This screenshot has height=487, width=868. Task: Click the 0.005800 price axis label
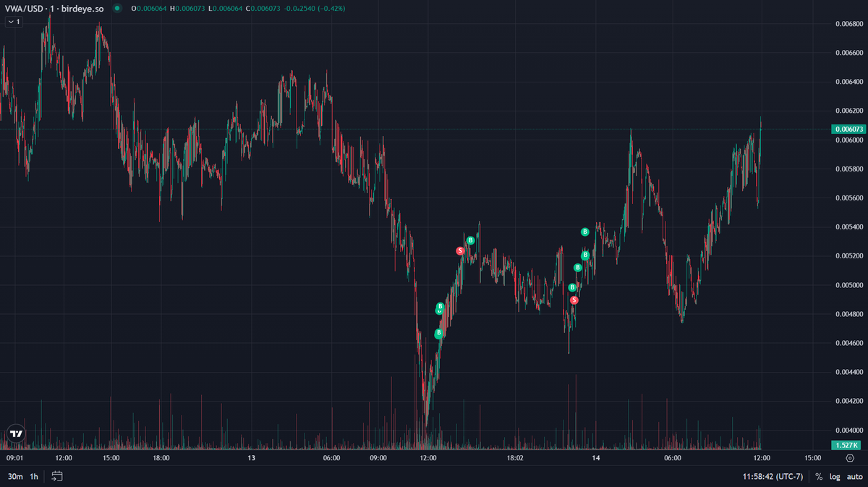[x=849, y=169]
